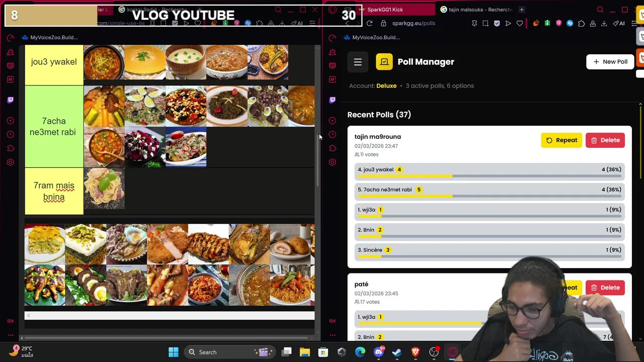The height and width of the screenshot is (362, 644).
Task: Delete the paté poll
Action: click(x=605, y=288)
